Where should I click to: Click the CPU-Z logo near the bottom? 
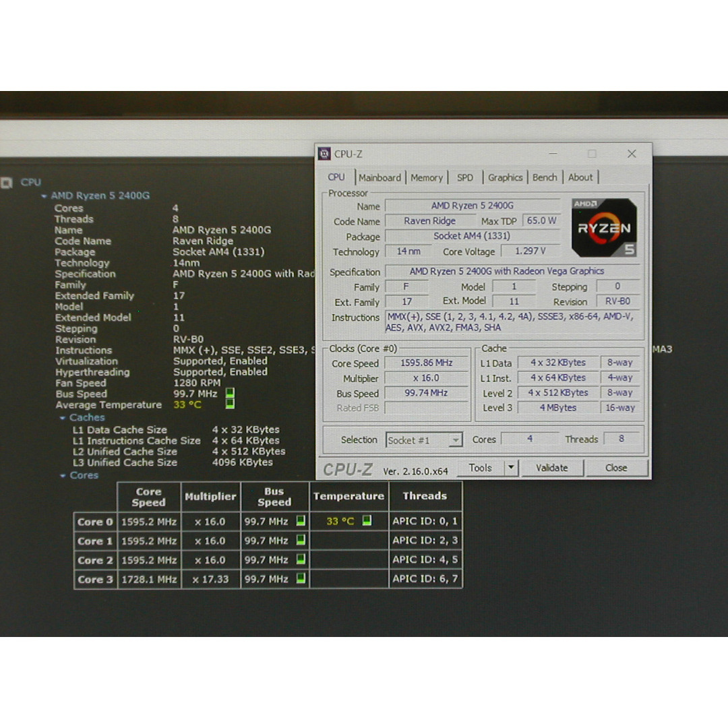348,467
